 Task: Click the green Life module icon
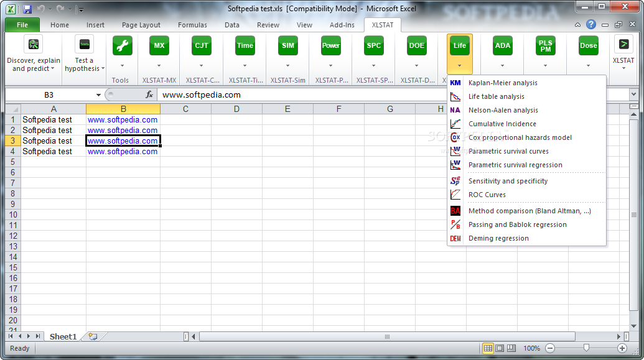(460, 45)
